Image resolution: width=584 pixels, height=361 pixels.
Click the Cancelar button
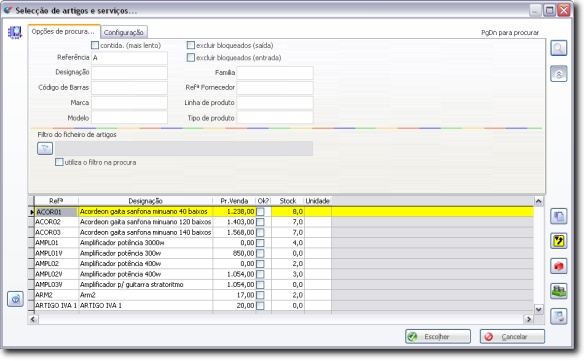click(x=512, y=337)
